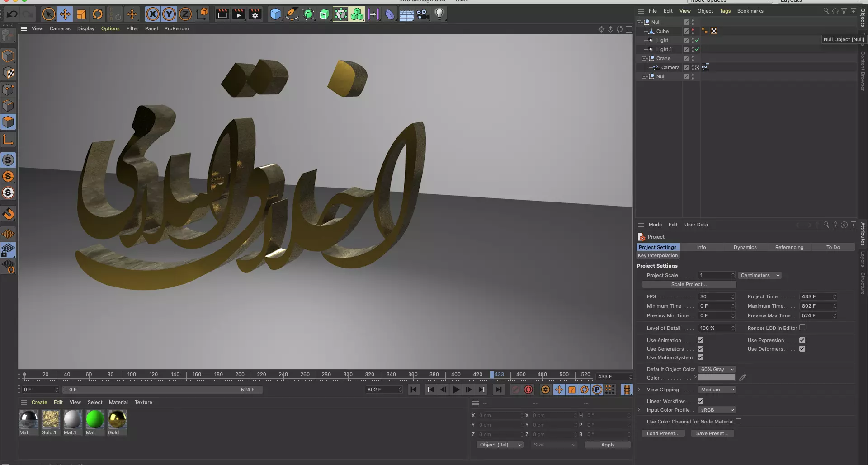Render to Picture Viewer
868x465 pixels.
click(x=238, y=14)
